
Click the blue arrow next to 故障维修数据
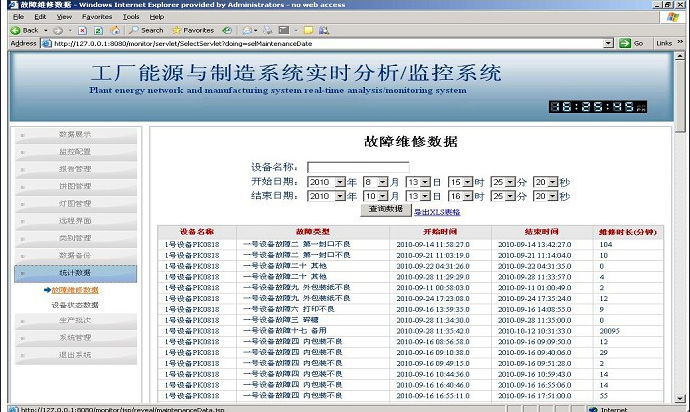click(x=47, y=290)
